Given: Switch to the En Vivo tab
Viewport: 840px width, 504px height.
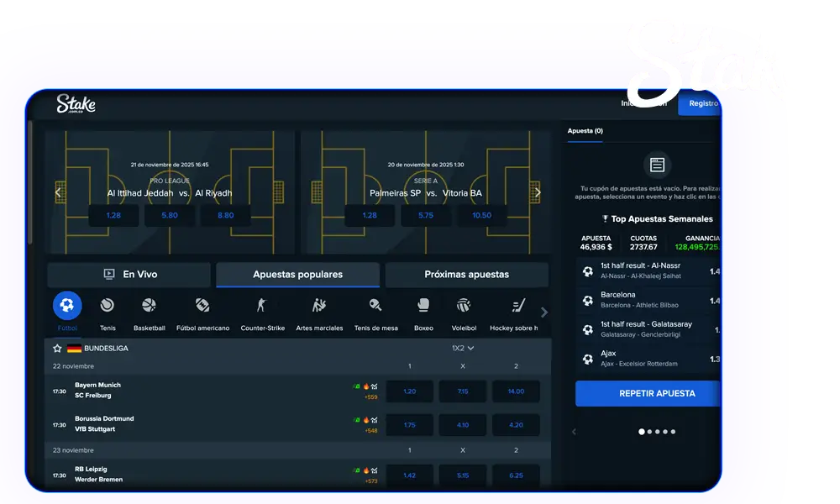Looking at the screenshot, I should pos(129,275).
